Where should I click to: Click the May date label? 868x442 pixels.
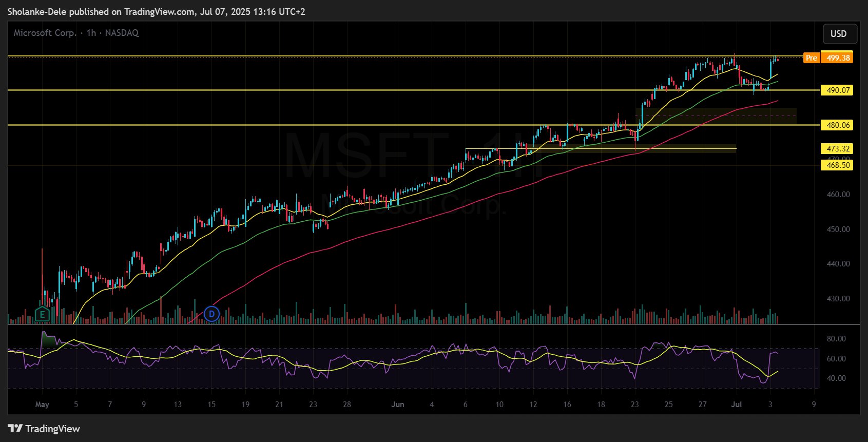(x=42, y=405)
